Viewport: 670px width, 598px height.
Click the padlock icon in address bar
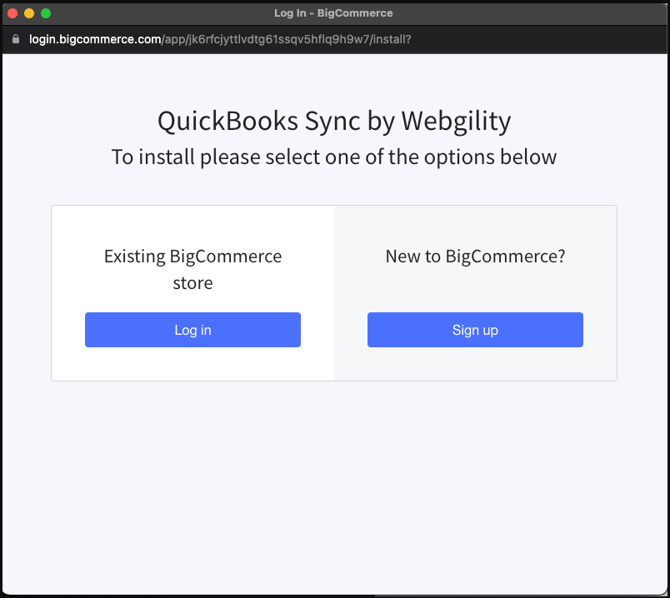(x=15, y=39)
